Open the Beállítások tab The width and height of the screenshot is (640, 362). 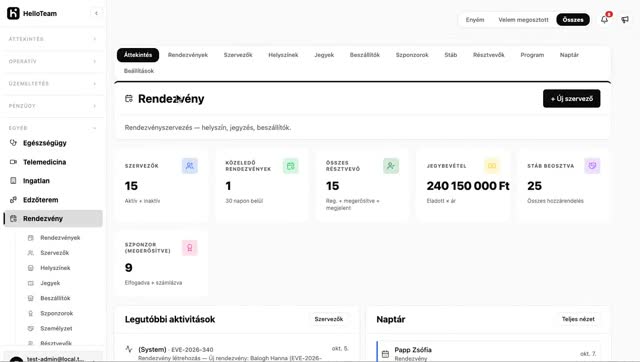[139, 71]
